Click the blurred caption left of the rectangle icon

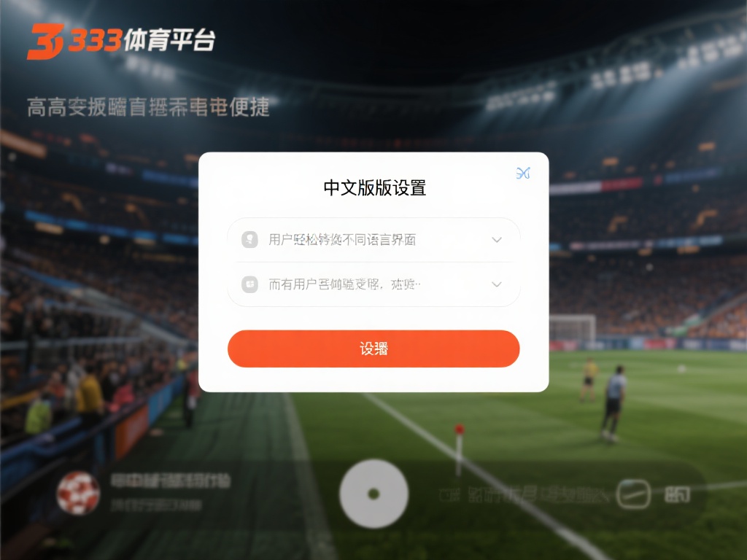tap(524, 495)
